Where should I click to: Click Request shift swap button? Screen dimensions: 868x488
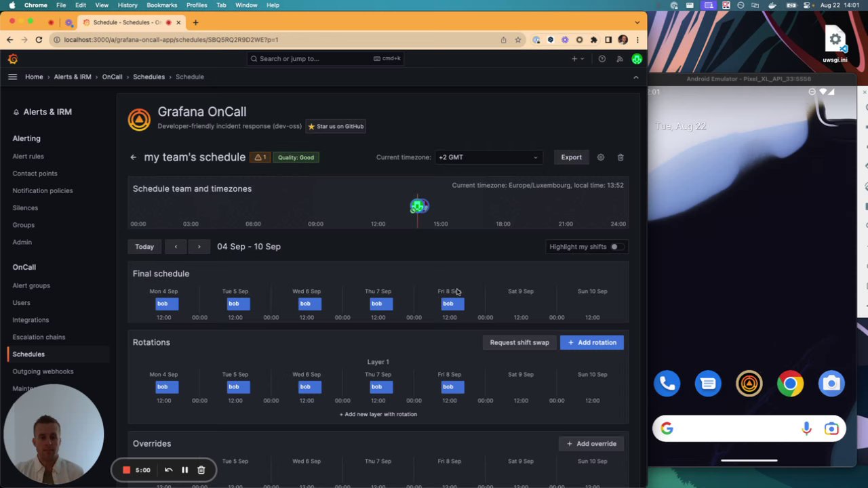pyautogui.click(x=519, y=342)
